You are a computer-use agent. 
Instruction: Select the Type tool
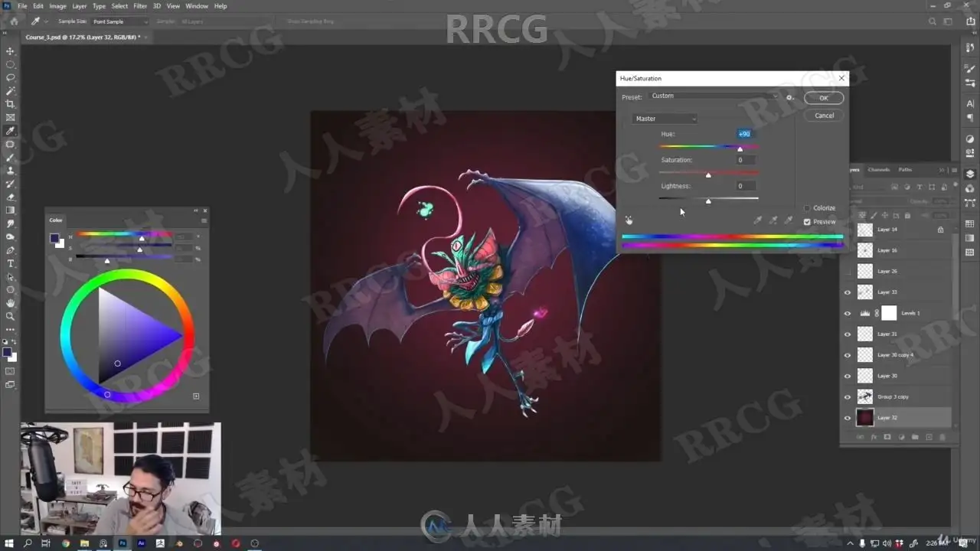coord(10,263)
